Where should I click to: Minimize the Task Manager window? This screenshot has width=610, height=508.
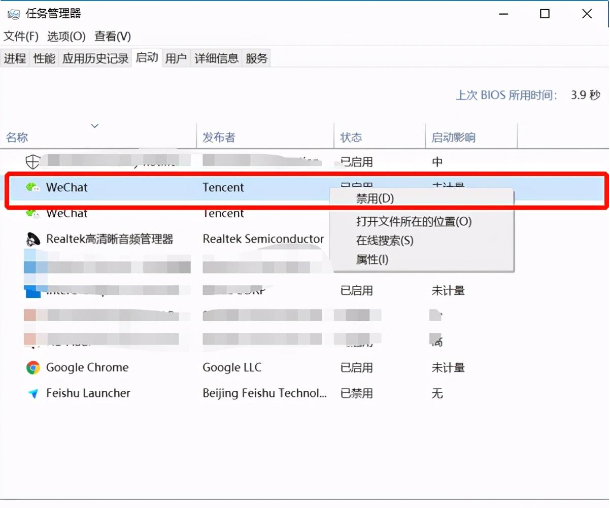(x=504, y=14)
